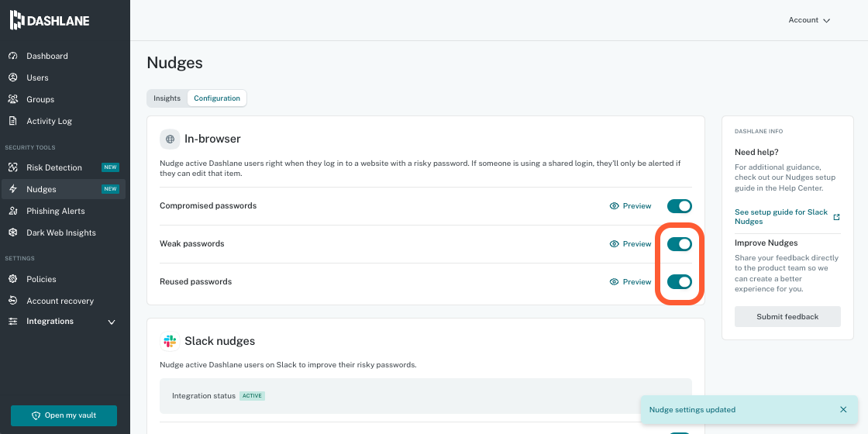
Task: Click the Activity Log icon
Action: [x=12, y=121]
